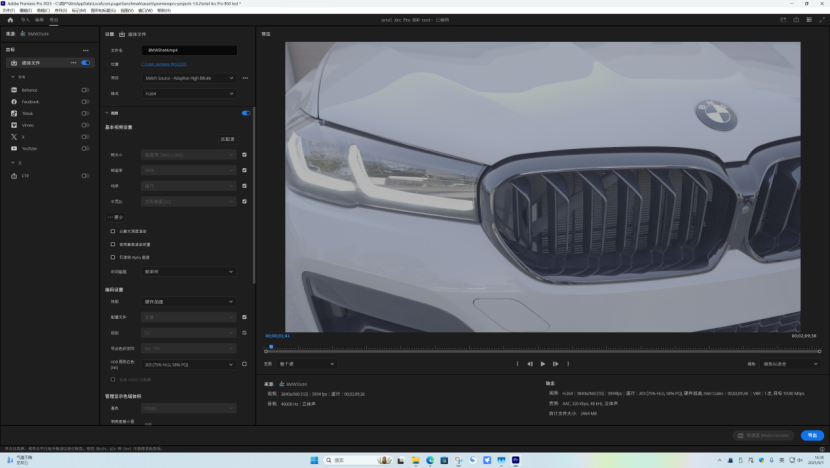Viewport: 830px width, 468px height.
Task: Switch to the Import tab in the header
Action: point(26,19)
